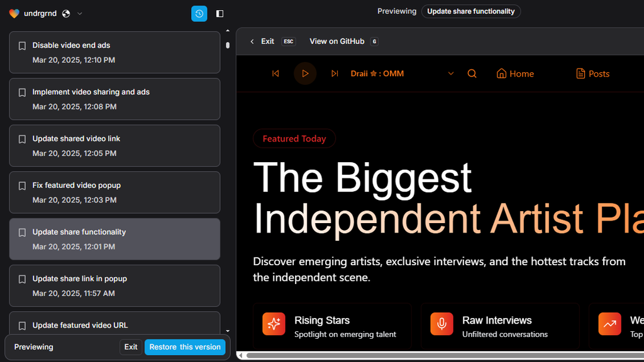Open the Posts section in the navbar
Screen dimensions: 644x362
(x=592, y=74)
